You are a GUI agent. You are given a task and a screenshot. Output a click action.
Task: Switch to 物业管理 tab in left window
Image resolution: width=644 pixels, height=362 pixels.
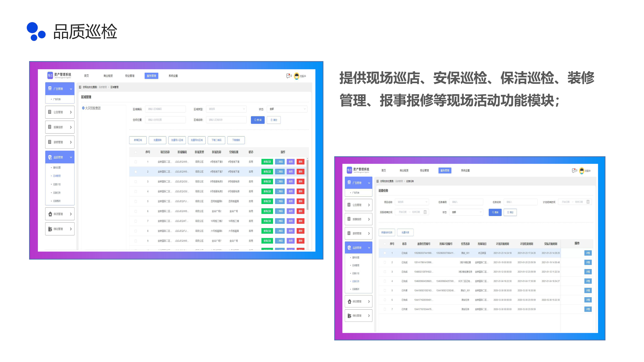click(130, 76)
